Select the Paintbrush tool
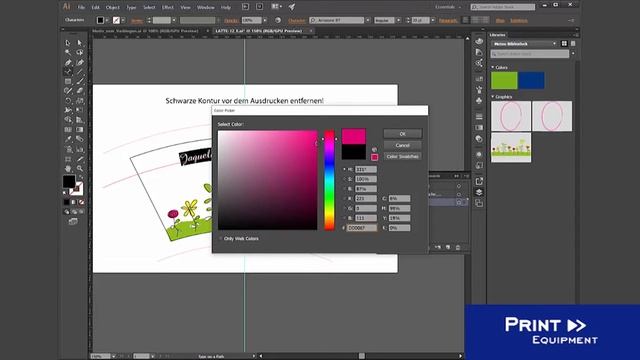 coord(80,81)
